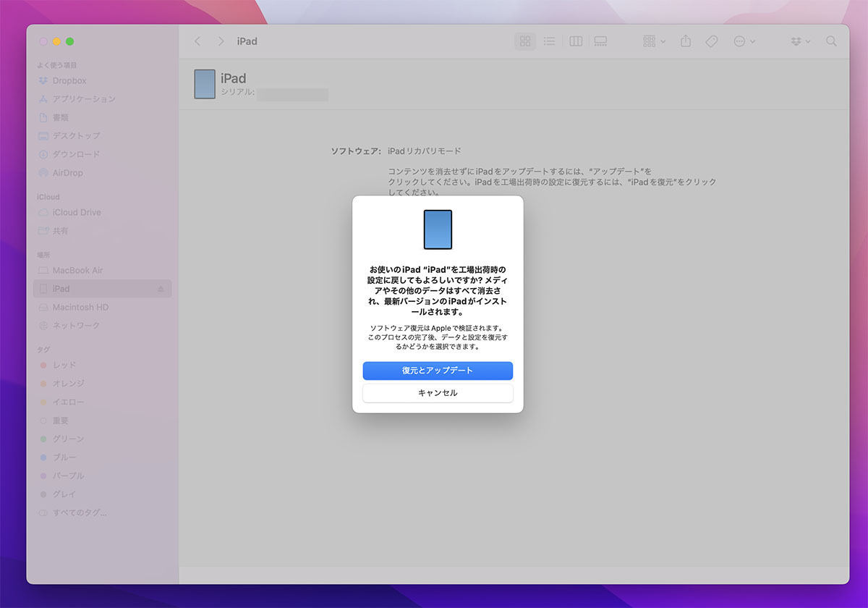Click the iCloud sidebar heading
This screenshot has width=868, height=608.
48,197
